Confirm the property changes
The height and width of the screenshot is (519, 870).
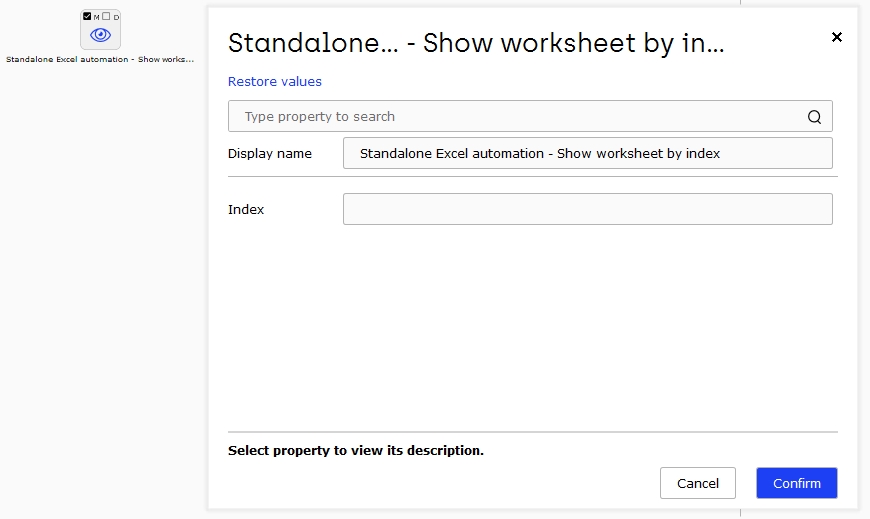point(797,483)
